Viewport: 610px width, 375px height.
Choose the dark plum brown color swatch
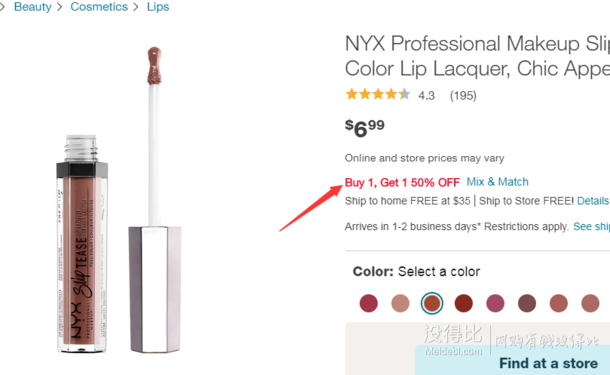pos(527,303)
